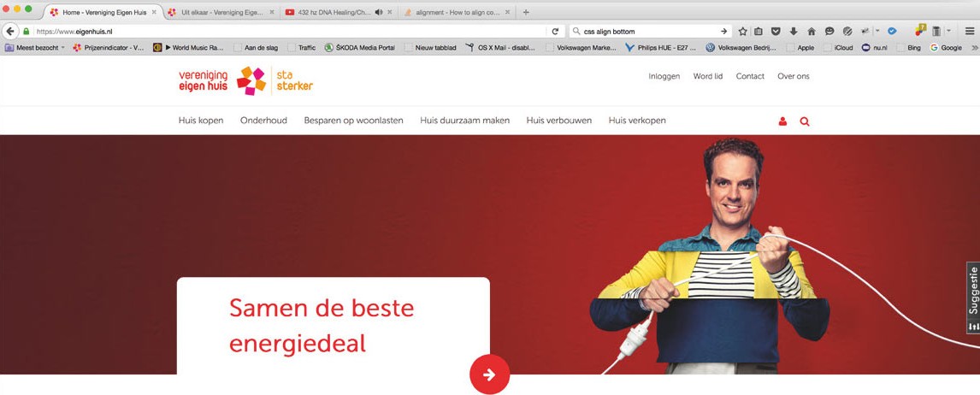Click the Inloggen link
980x395 pixels.
pyautogui.click(x=664, y=76)
